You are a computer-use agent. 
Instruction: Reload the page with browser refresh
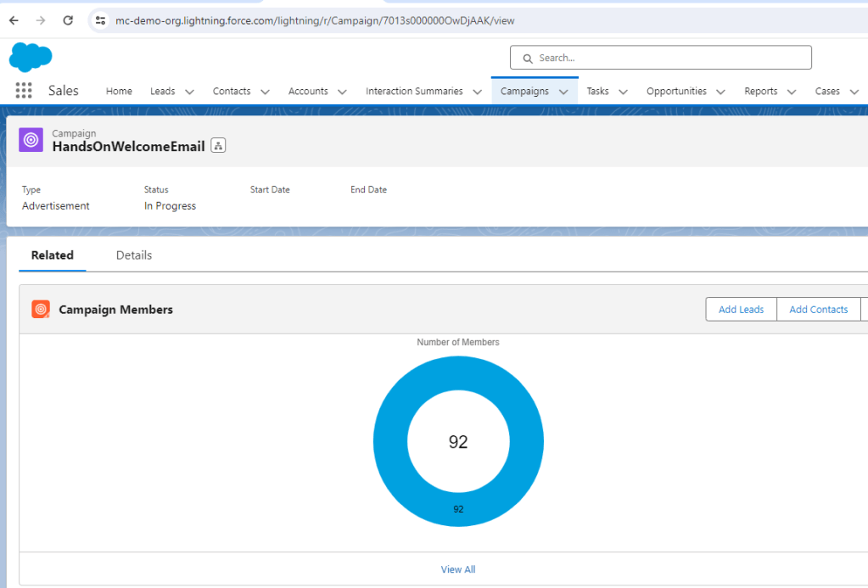pyautogui.click(x=68, y=20)
